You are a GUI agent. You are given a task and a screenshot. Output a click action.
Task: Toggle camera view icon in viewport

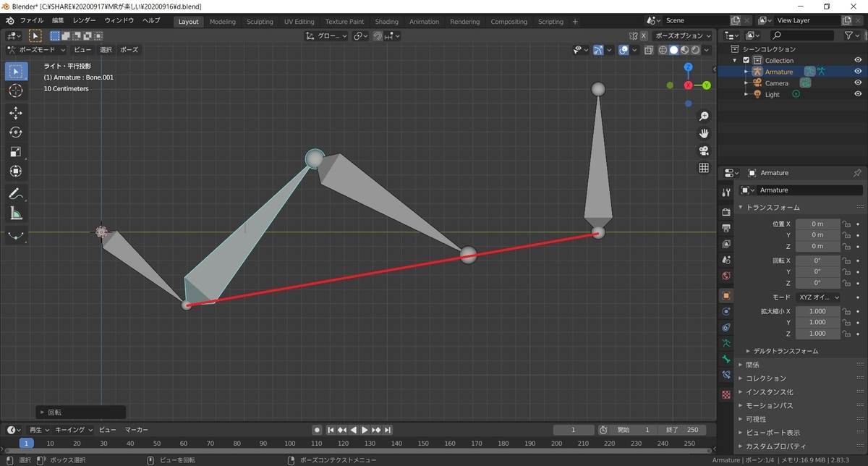click(x=704, y=151)
